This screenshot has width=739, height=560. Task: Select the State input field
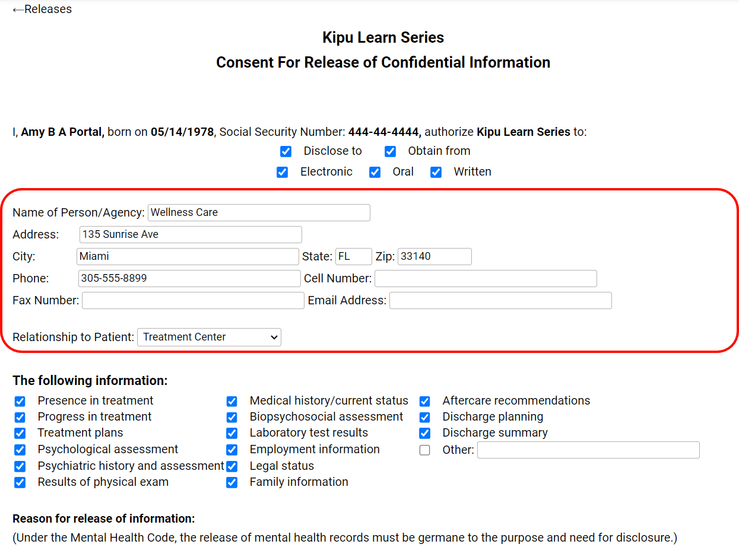pos(353,256)
